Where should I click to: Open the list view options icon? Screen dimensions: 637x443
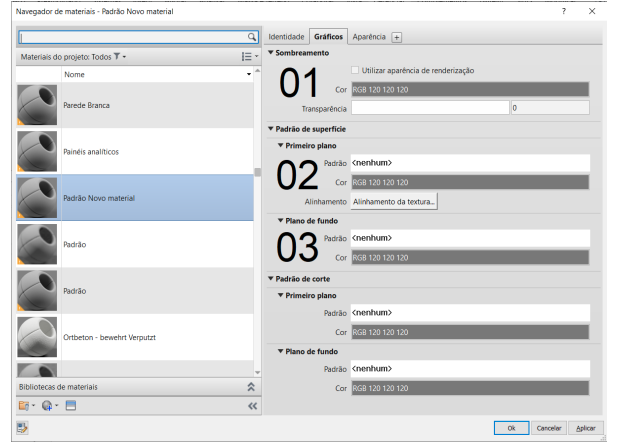246,57
